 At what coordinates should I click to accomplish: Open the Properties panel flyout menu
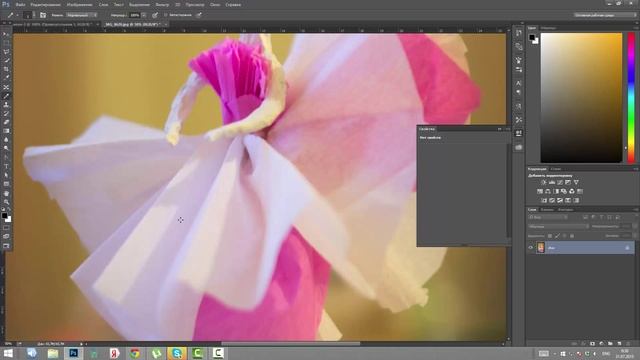point(507,129)
